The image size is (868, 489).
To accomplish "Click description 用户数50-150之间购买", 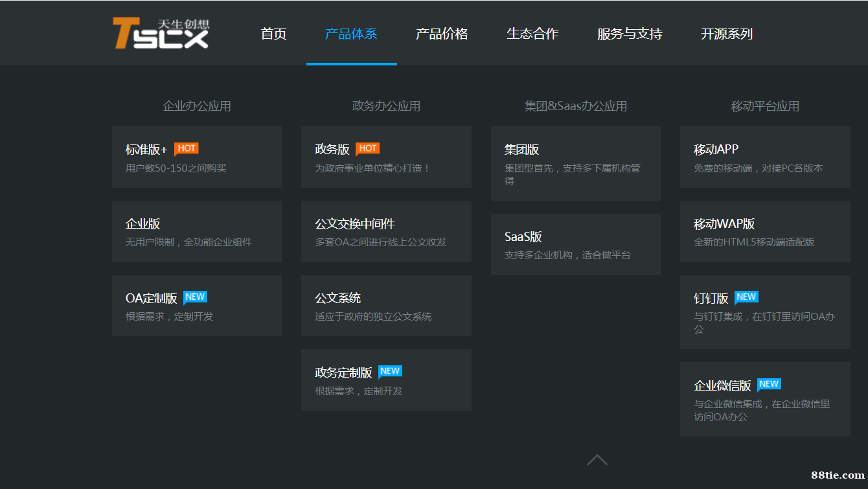I will [x=176, y=168].
